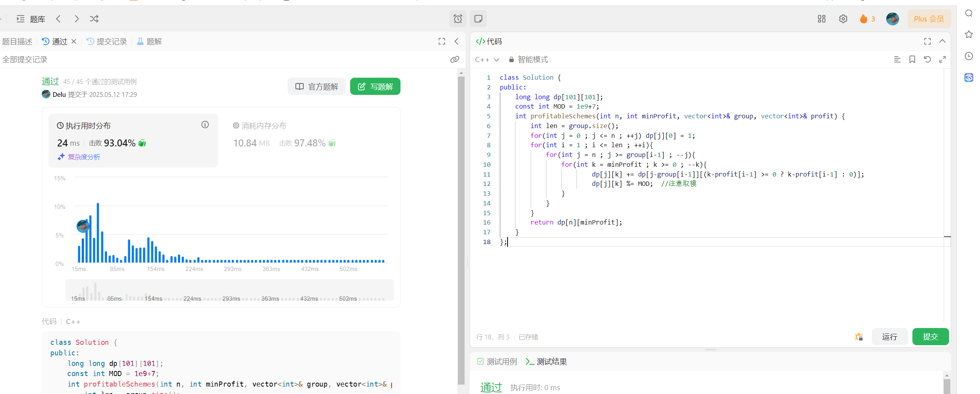Pick a random problem shuffle icon
The image size is (980, 394).
point(94,19)
